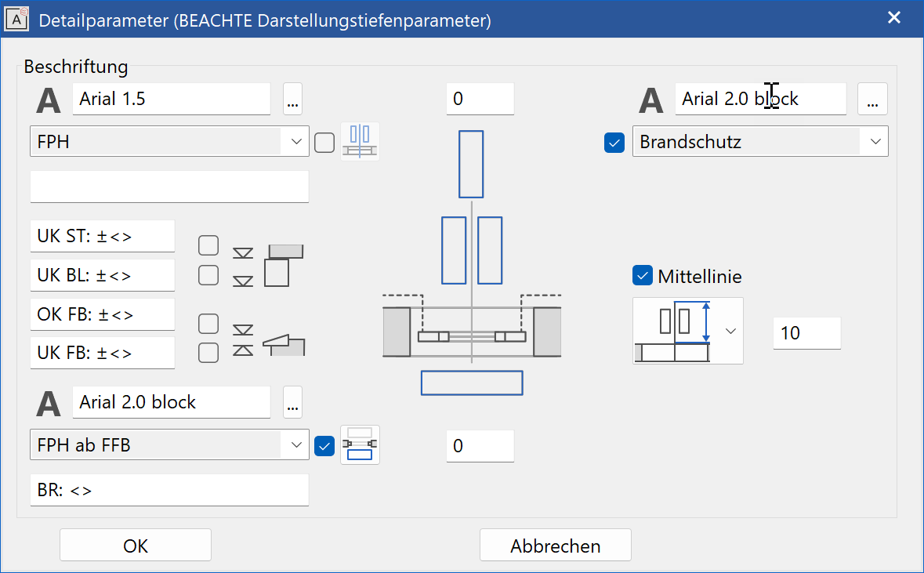Screen dimensions: 924x573
Task: Open font browse button in the Brandschutz section
Action: point(873,99)
